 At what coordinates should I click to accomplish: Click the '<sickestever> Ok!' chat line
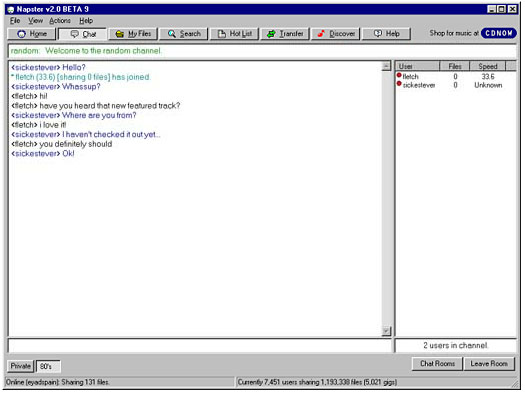(x=43, y=154)
